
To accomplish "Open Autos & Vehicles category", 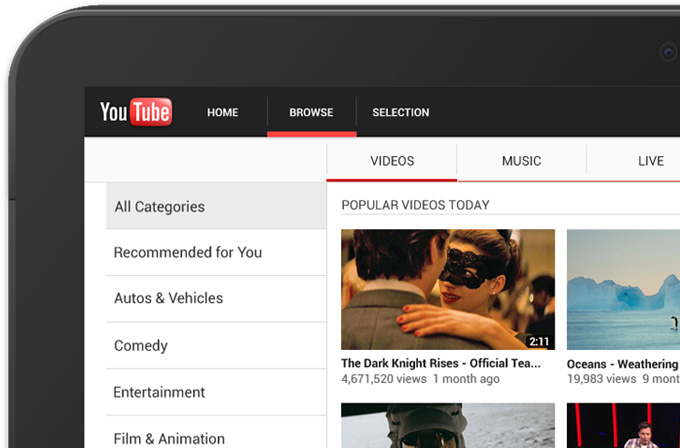I will pos(216,298).
